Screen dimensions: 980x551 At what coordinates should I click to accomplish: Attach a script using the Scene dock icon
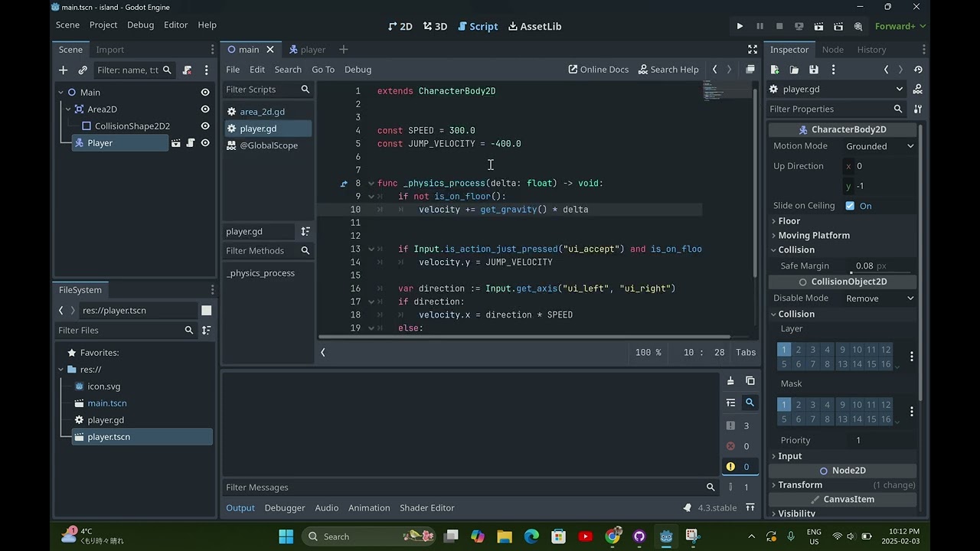(x=187, y=70)
